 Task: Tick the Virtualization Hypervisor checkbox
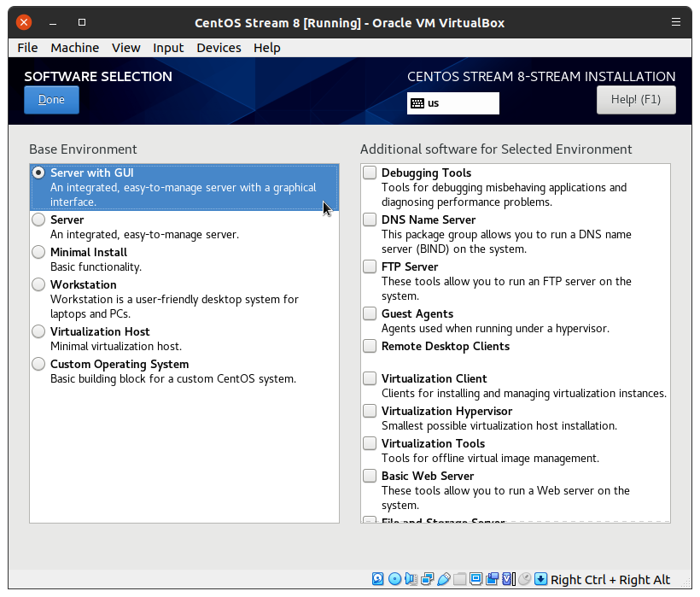click(370, 411)
